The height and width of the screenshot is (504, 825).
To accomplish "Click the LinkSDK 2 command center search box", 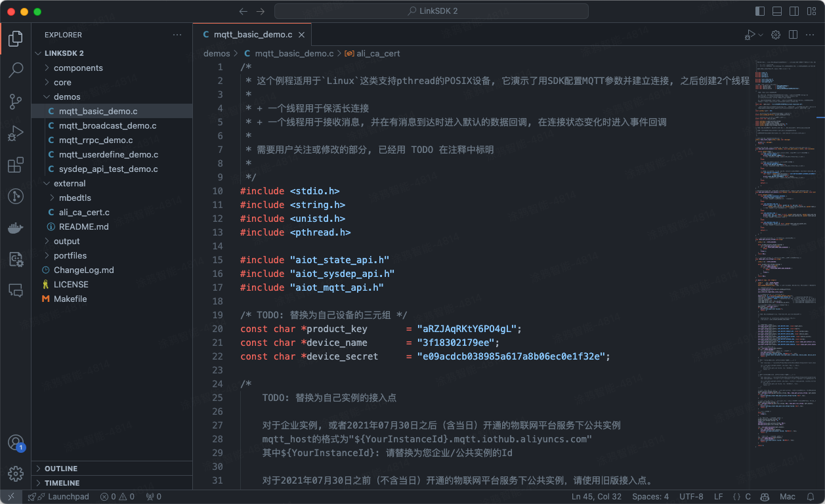I will pos(431,11).
